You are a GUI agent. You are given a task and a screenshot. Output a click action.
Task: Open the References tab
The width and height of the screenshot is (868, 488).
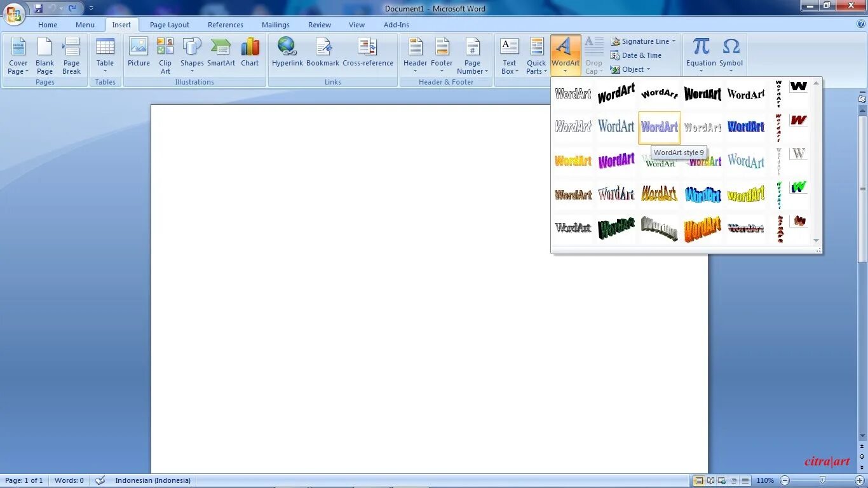[x=226, y=25]
